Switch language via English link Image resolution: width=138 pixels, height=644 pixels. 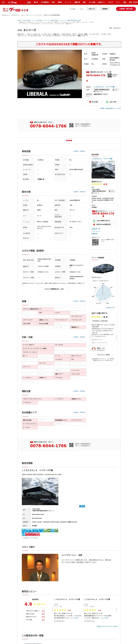tap(73, 9)
